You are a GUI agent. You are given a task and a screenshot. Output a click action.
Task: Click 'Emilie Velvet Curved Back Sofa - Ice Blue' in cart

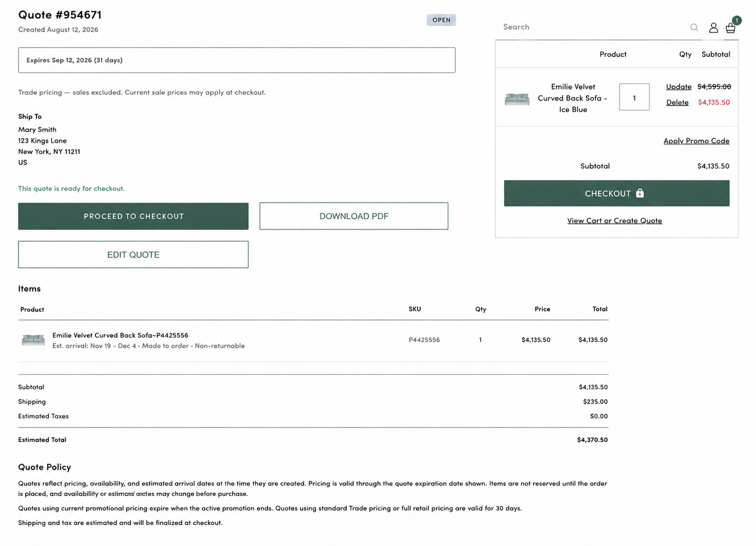point(573,98)
